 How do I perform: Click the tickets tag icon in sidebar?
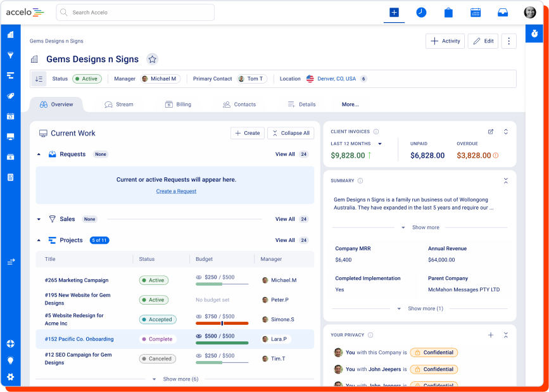pos(11,96)
